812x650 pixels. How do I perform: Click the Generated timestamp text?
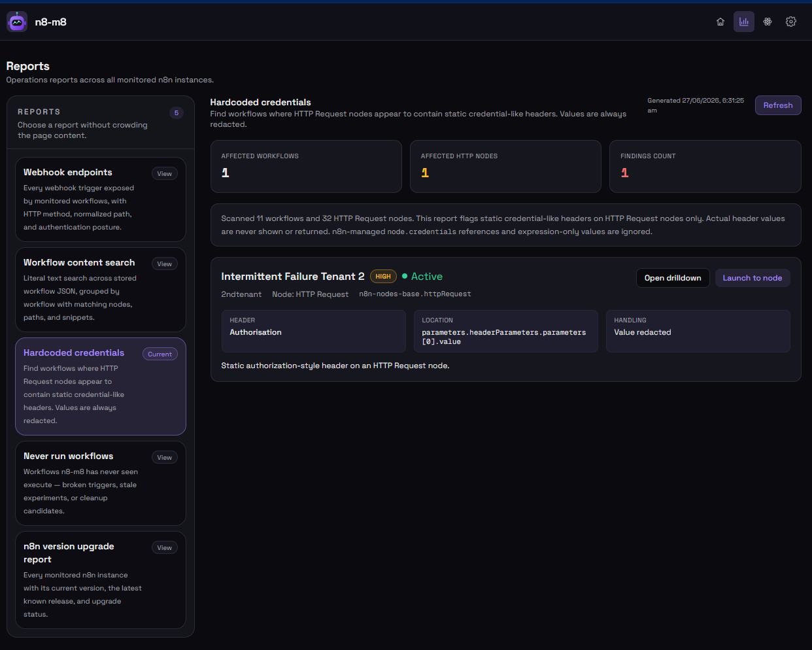click(x=696, y=105)
